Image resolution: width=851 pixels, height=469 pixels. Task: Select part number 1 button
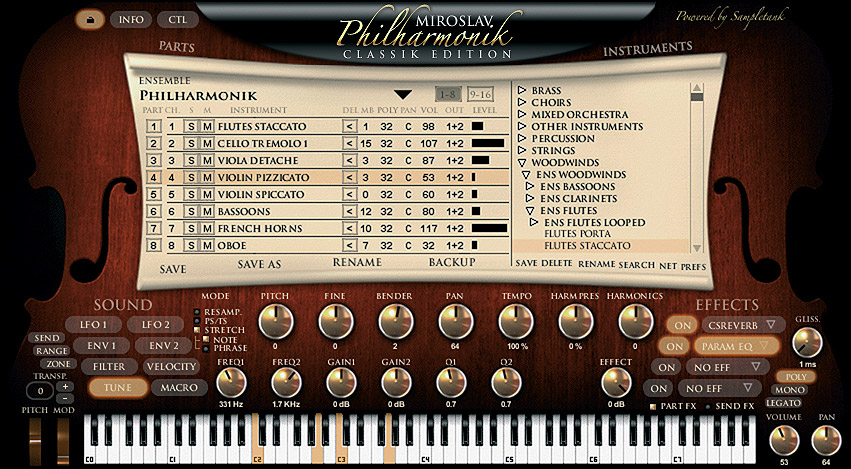[x=155, y=127]
